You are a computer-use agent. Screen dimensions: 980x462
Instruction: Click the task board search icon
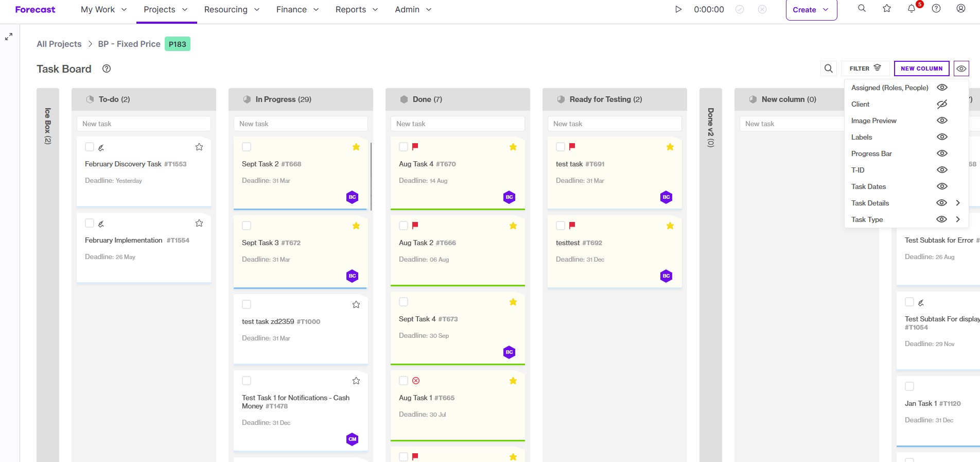(x=829, y=69)
